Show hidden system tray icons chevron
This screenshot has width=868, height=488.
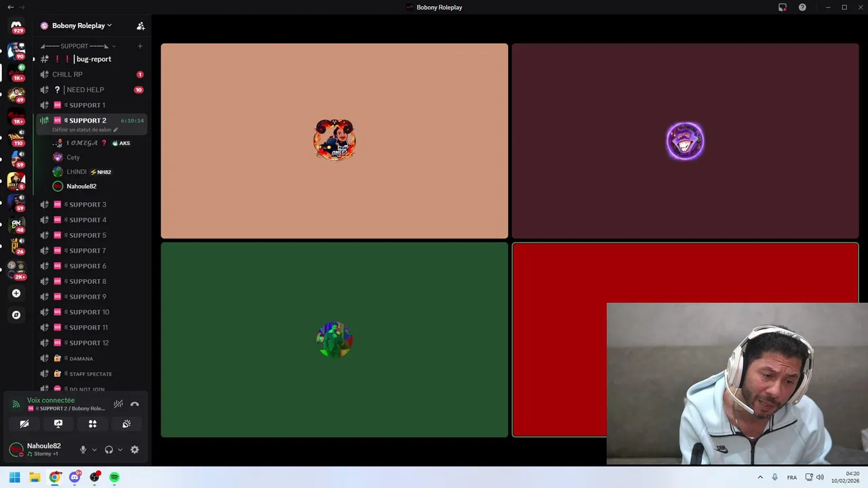coord(760,477)
